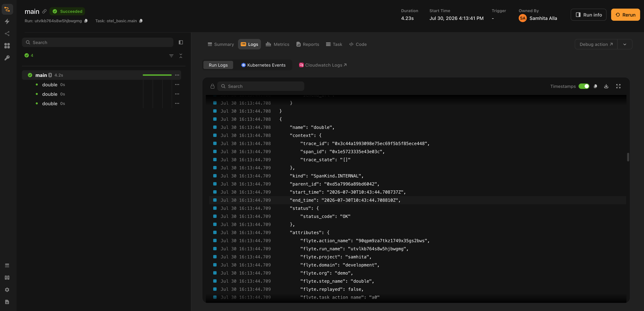
Task: Click the Debug action button
Action: pos(596,44)
